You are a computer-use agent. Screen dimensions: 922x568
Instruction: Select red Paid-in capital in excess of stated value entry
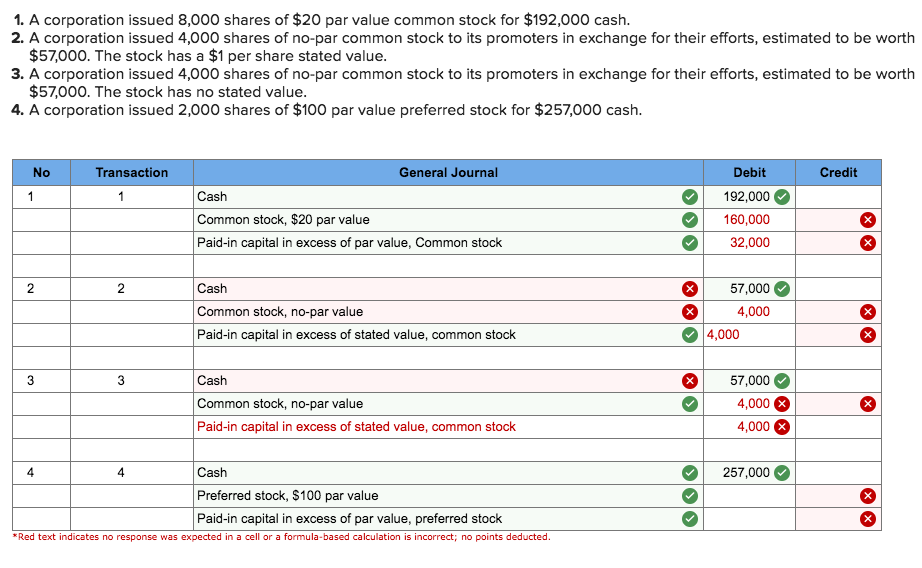coord(356,427)
